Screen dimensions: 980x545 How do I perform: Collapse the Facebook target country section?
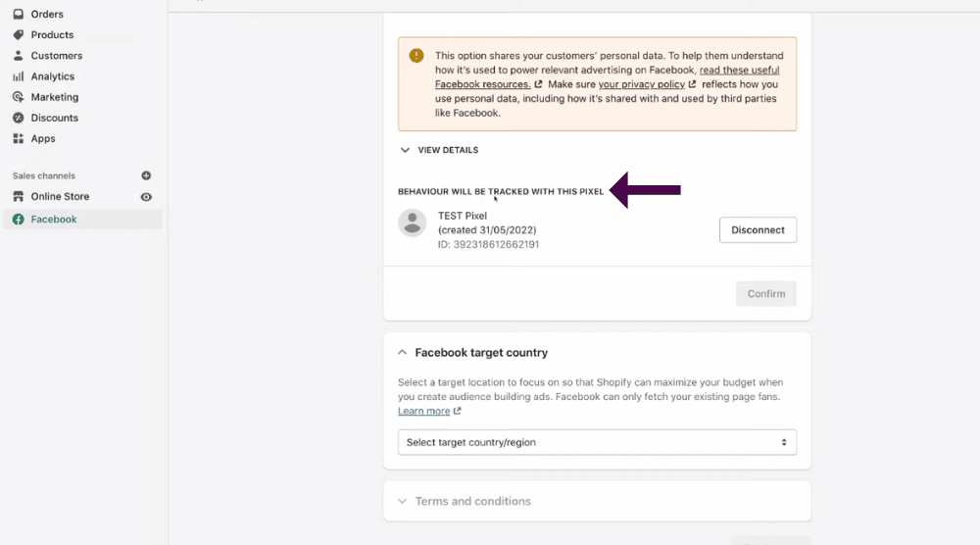coord(403,353)
